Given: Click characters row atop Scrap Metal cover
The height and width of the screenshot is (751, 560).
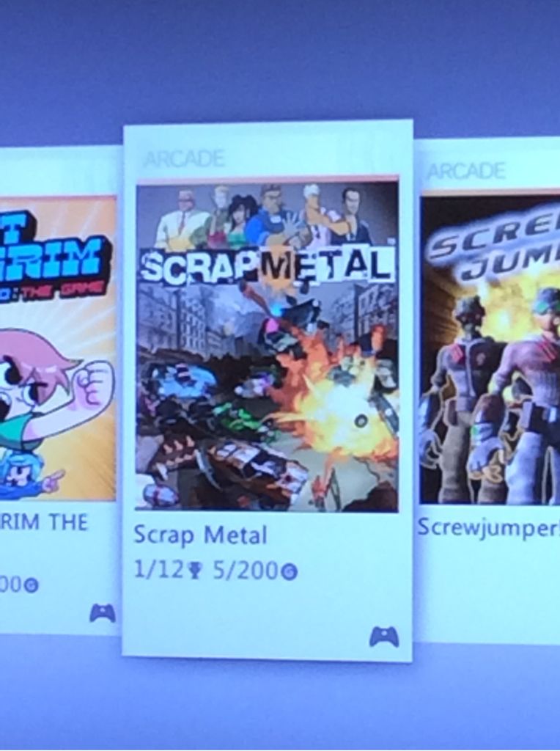Looking at the screenshot, I should 267,216.
